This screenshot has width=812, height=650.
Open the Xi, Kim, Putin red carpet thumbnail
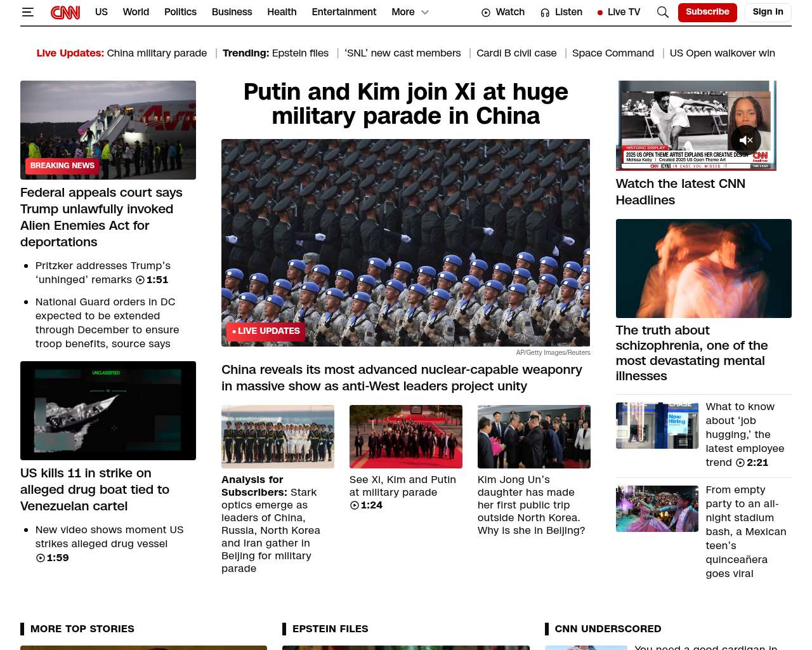point(406,437)
